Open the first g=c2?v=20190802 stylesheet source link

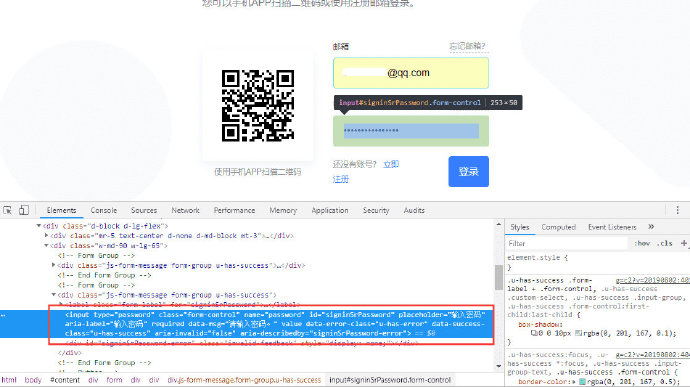click(x=652, y=280)
